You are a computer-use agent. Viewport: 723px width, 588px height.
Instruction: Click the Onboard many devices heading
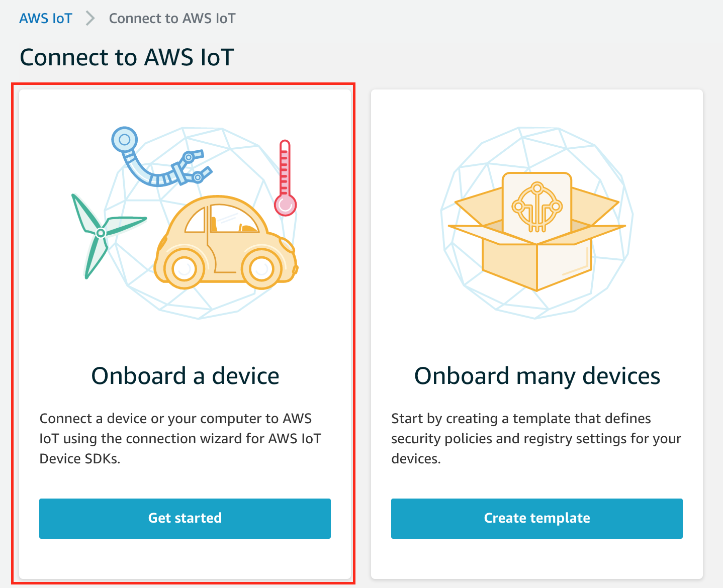point(537,376)
